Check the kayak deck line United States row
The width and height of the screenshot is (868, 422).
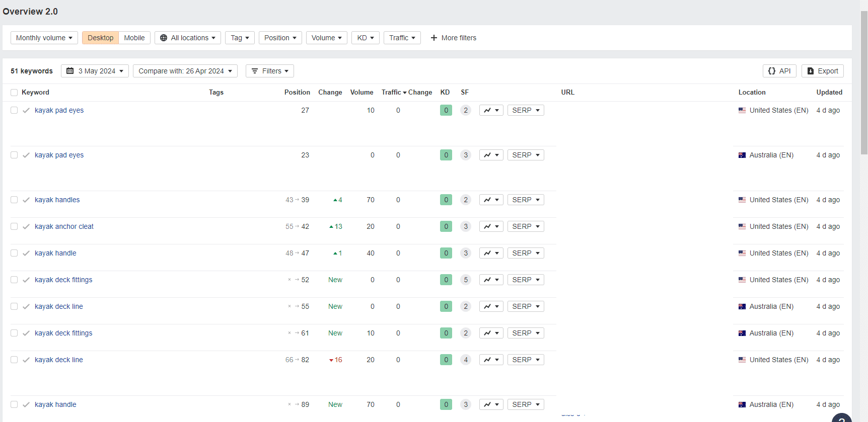[14, 360]
